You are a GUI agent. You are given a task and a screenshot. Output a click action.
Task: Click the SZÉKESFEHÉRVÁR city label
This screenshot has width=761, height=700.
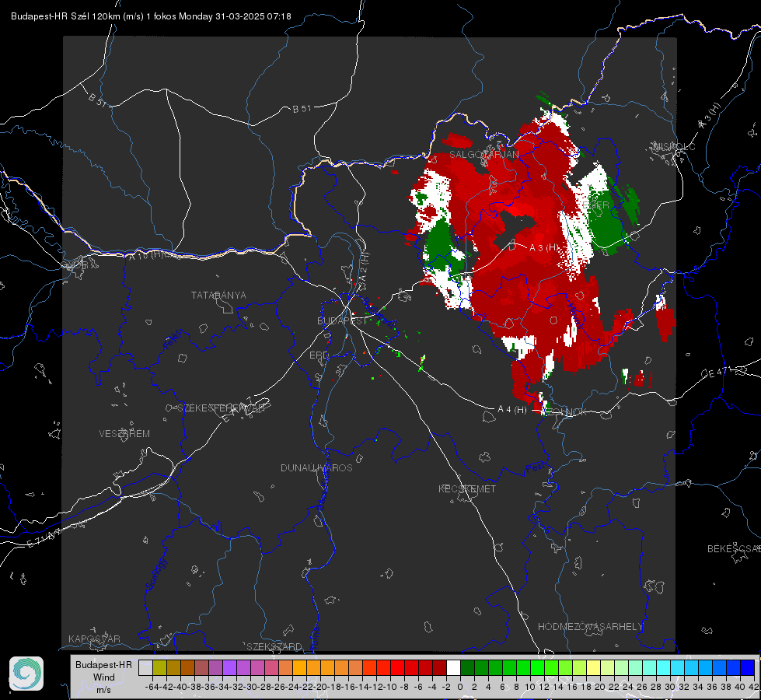point(221,408)
